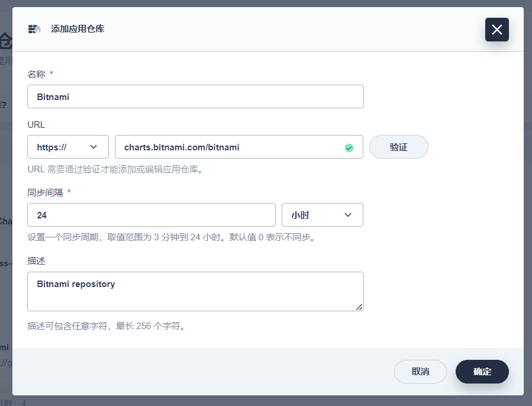Click inside the 描述 textarea
Viewport: 532px width, 406px height.
pyautogui.click(x=195, y=291)
